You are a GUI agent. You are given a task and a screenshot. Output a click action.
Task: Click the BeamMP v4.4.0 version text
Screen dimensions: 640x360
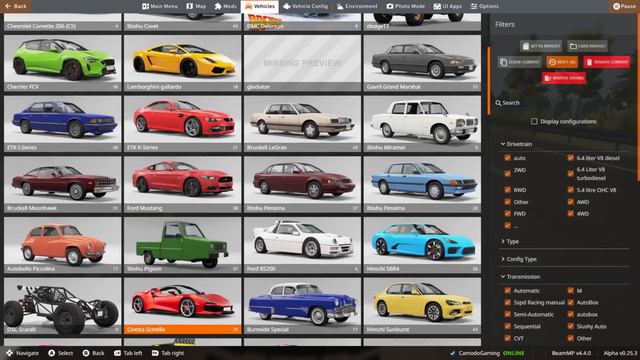click(571, 353)
